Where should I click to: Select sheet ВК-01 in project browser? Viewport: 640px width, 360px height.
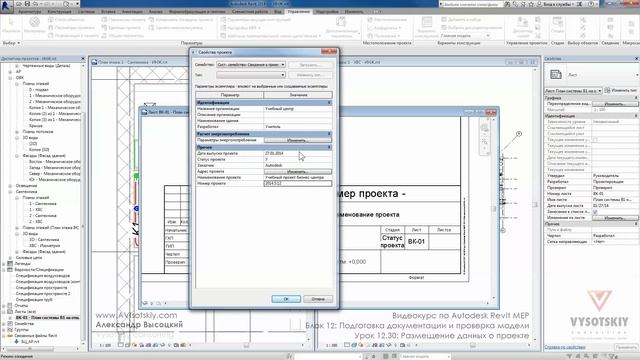click(47, 318)
